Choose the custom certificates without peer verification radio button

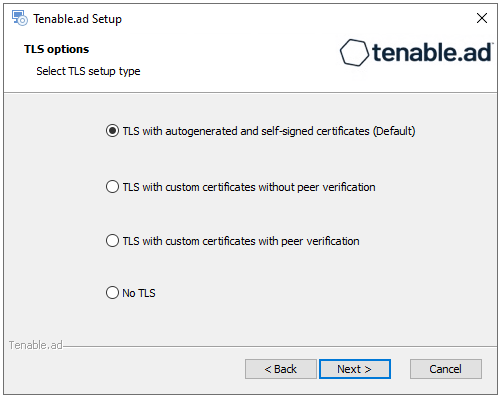[x=112, y=187]
